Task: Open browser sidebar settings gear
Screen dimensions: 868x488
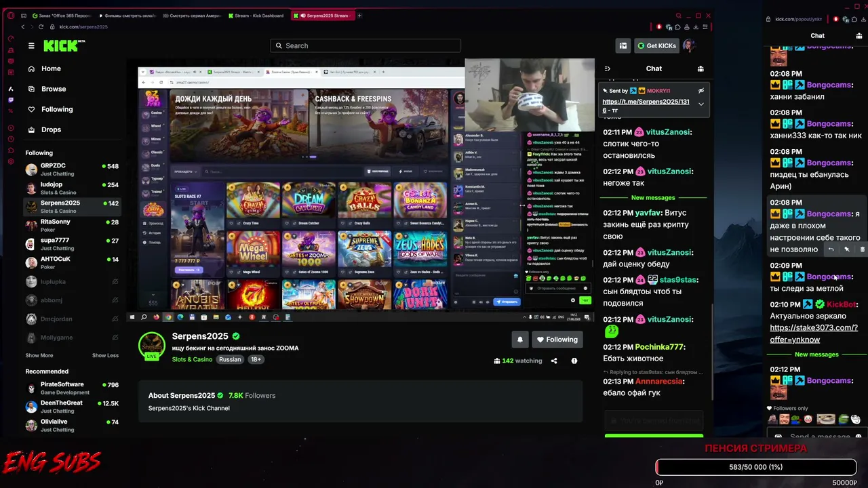Action: pos(11,162)
